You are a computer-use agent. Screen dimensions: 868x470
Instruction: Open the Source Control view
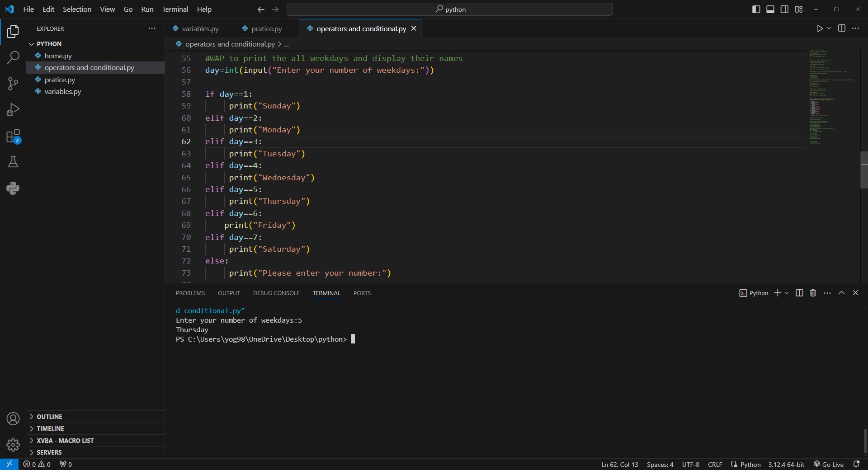[13, 84]
